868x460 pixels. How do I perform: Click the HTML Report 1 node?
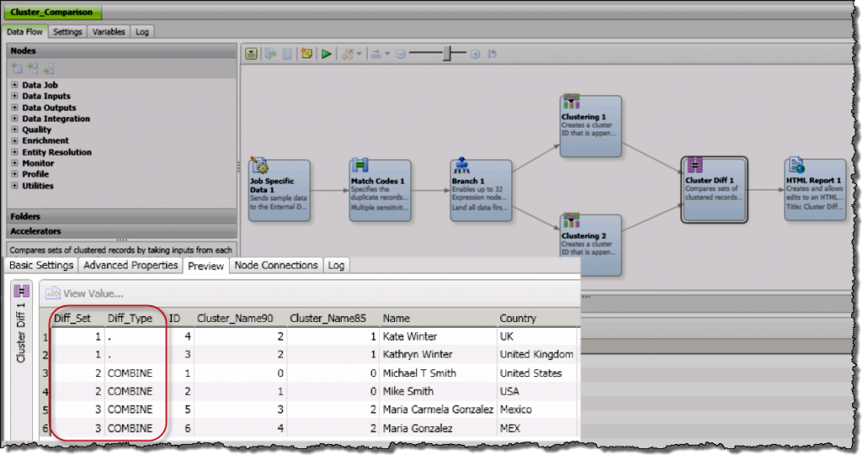coord(815,189)
